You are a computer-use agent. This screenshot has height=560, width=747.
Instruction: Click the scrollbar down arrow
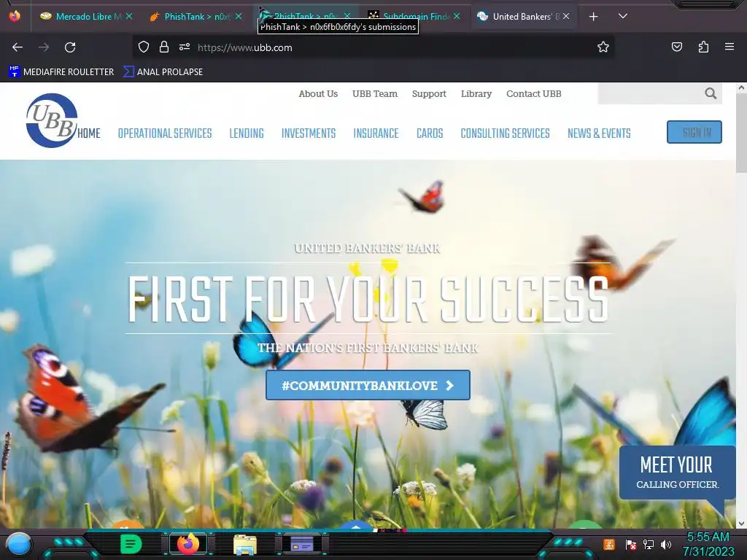tap(741, 524)
